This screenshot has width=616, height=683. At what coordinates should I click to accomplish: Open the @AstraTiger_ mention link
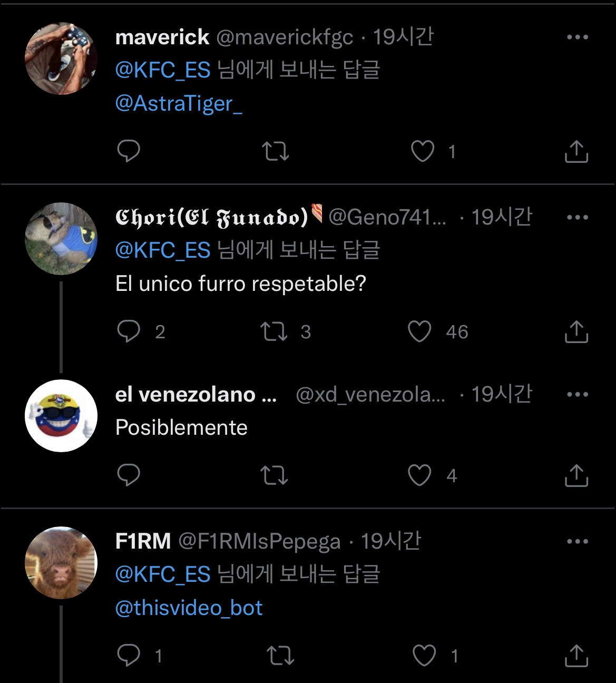point(179,103)
